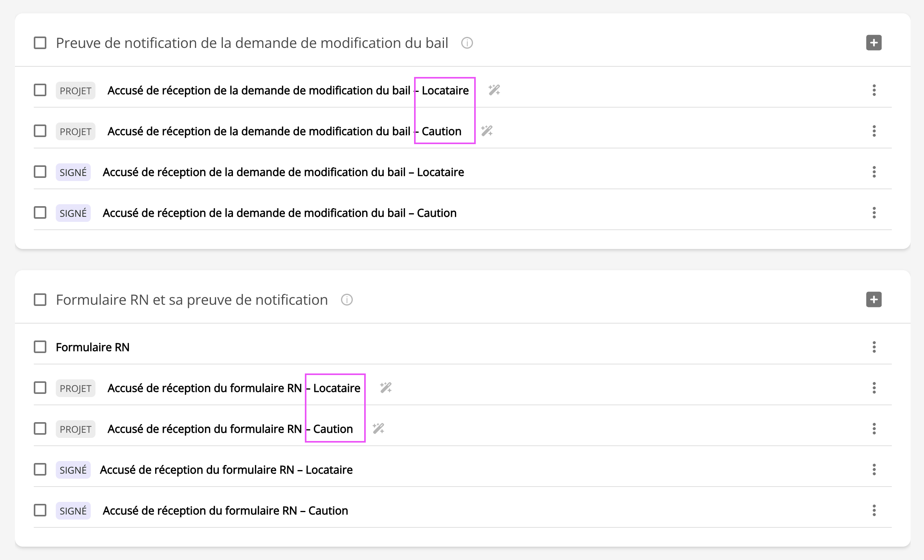Image resolution: width=924 pixels, height=560 pixels.
Task: Show info for Preuve de notification heading
Action: pos(467,43)
